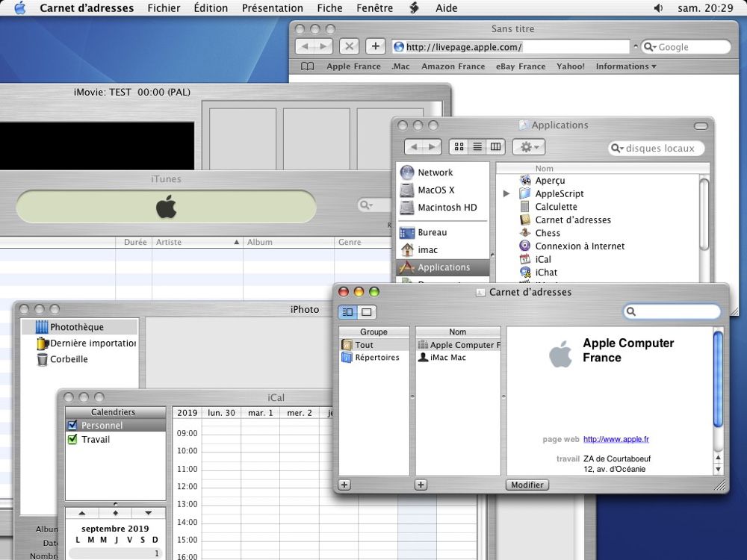Image resolution: width=747 pixels, height=560 pixels.
Task: Select Calculette in Applications list
Action: click(x=556, y=207)
